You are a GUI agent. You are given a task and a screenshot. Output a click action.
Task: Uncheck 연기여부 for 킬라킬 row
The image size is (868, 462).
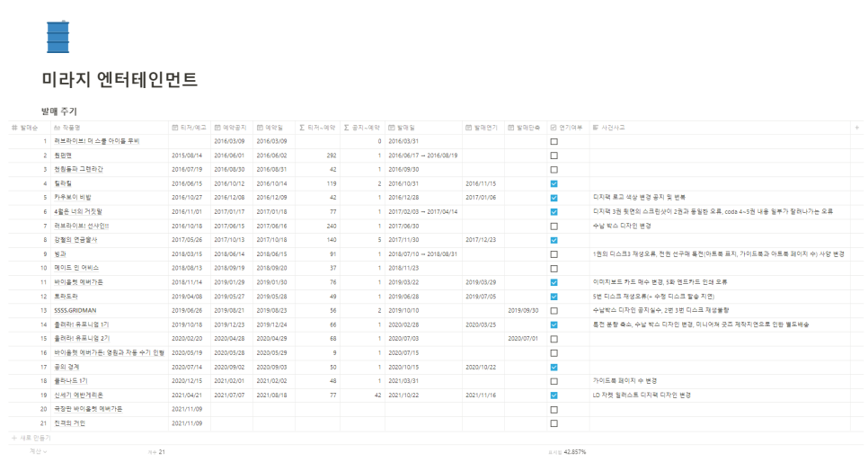[x=554, y=184]
